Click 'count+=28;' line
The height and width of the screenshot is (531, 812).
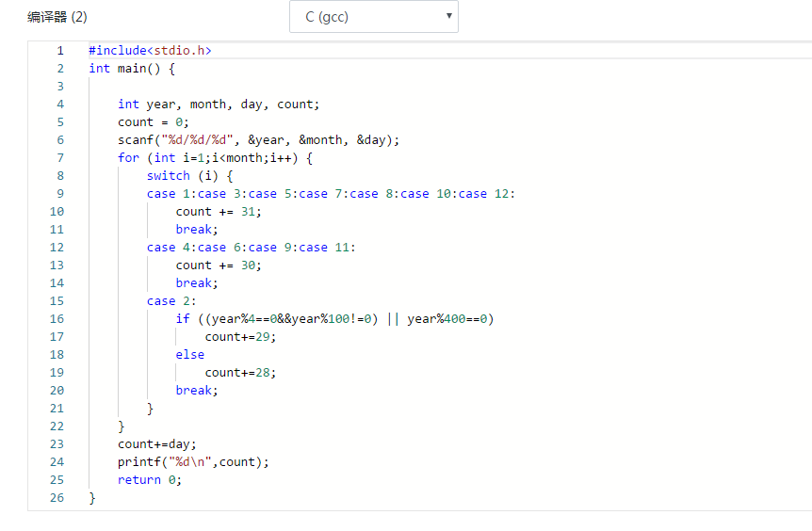pos(240,373)
